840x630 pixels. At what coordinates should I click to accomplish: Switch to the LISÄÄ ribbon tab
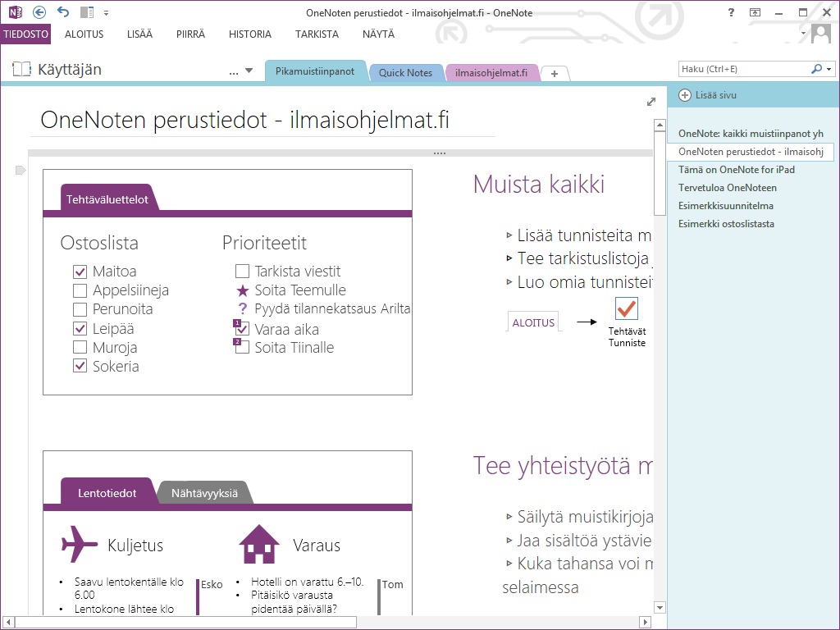point(139,34)
